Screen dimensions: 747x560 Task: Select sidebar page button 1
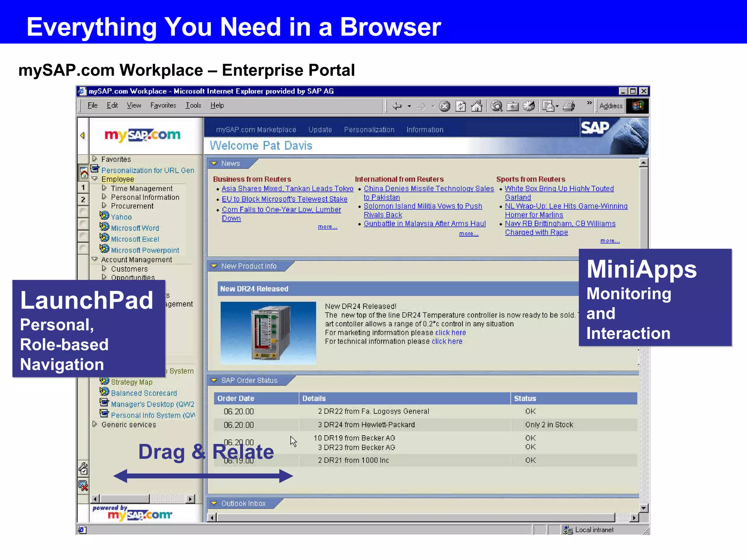click(x=83, y=187)
